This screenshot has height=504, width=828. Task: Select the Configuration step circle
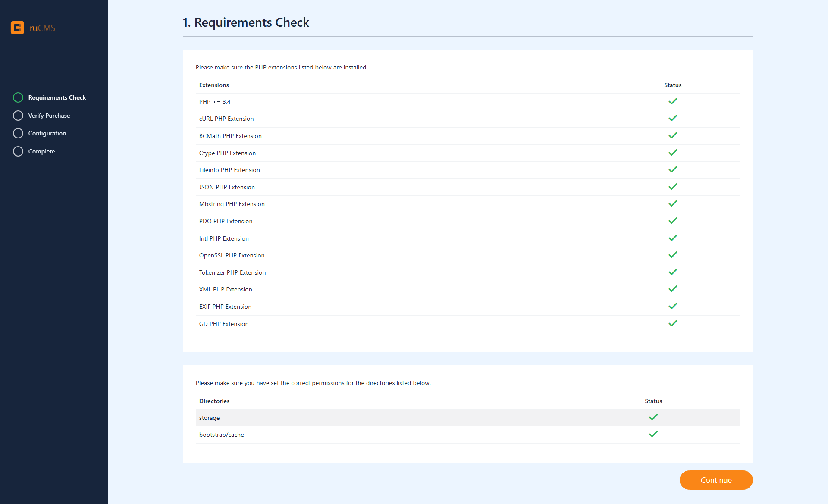tap(18, 133)
